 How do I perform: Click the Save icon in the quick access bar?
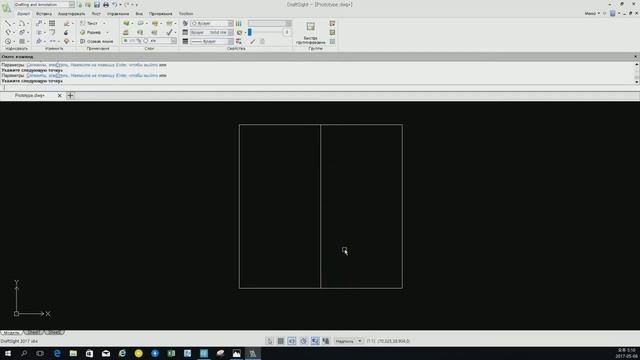click(x=97, y=4)
